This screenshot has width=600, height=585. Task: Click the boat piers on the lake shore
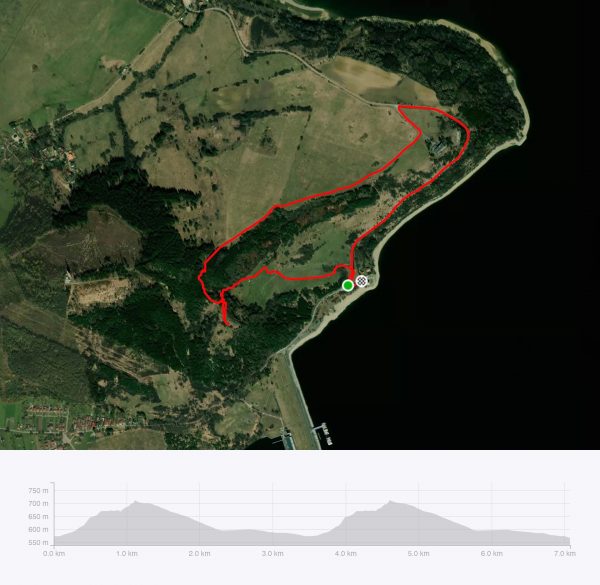[x=322, y=434]
